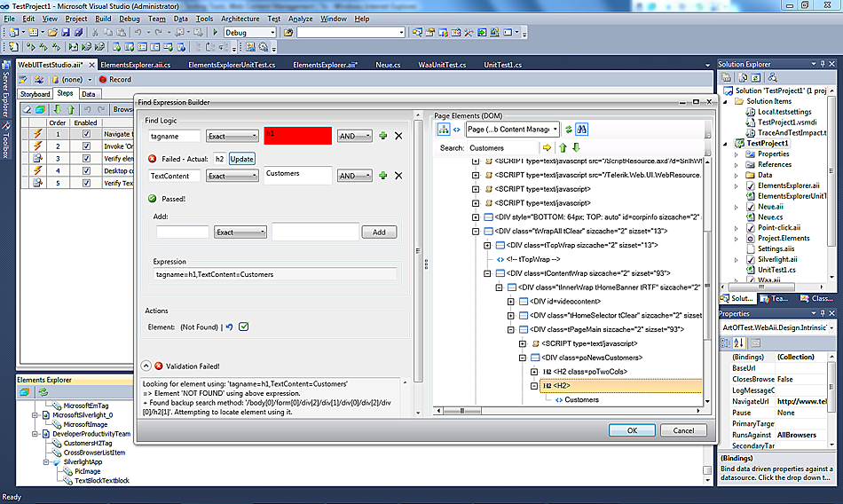Collapse the DIV class=poNewsCustomers node
843x504 pixels.
523,358
